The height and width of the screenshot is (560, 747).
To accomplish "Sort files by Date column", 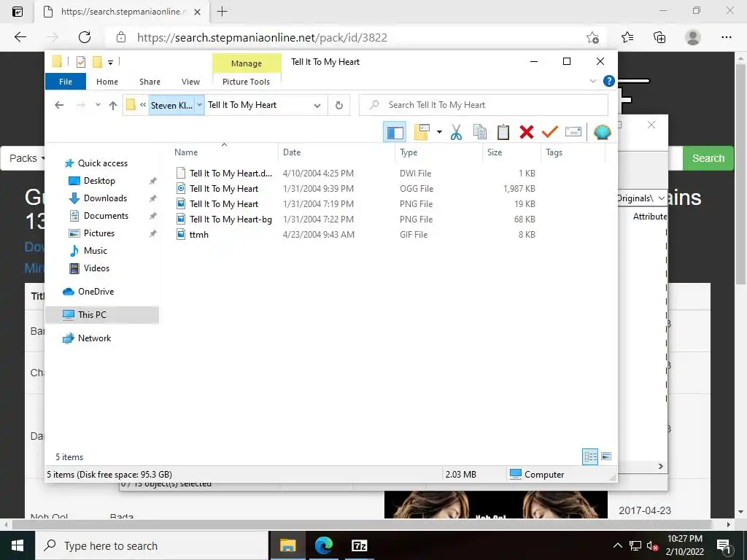I will 292,152.
